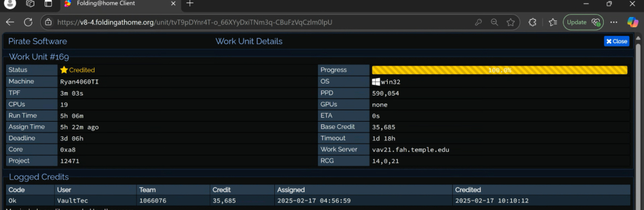644x210 pixels.
Task: Reload the current page
Action: click(28, 22)
